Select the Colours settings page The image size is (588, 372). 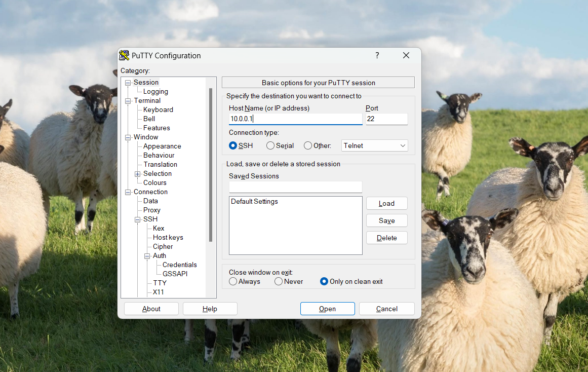155,182
